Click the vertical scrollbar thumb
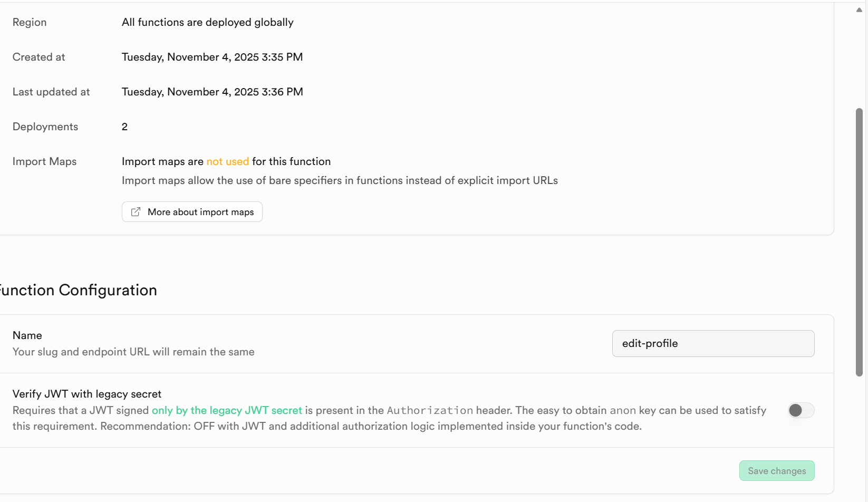The image size is (868, 502). 859,243
